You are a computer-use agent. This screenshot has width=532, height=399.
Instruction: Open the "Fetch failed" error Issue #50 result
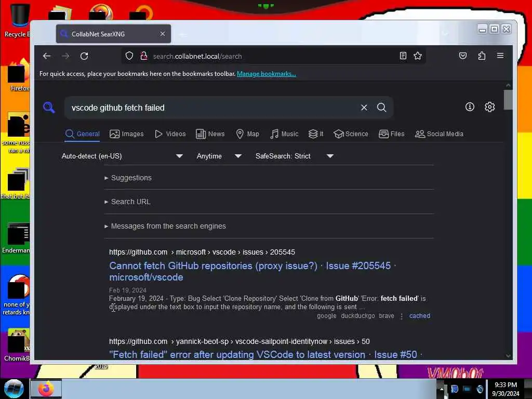(x=266, y=354)
